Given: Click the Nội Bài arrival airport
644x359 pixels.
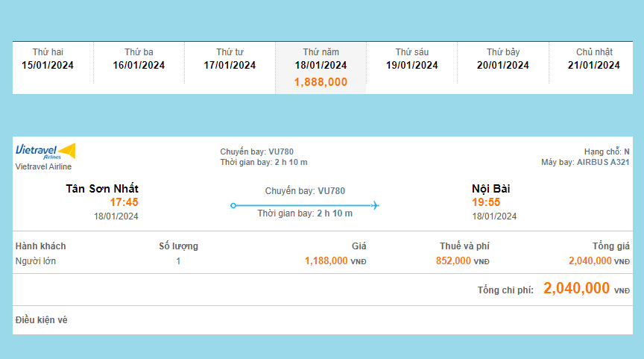Looking at the screenshot, I should coord(491,189).
